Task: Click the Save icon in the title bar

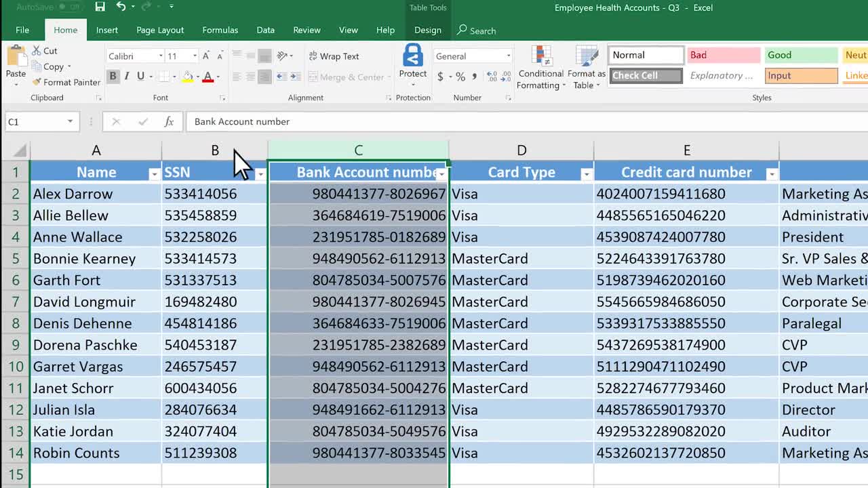Action: pos(100,7)
